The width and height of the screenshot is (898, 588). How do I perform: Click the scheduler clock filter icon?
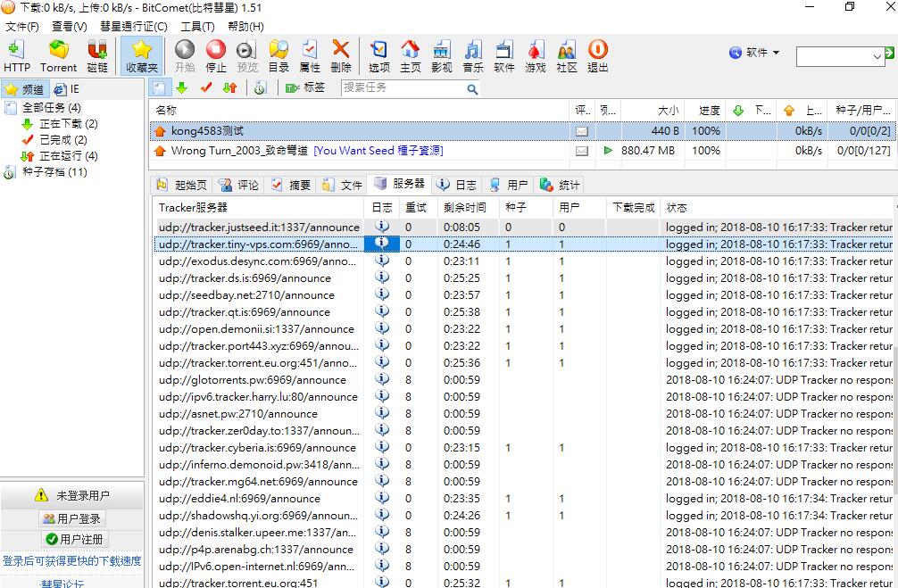tap(260, 87)
